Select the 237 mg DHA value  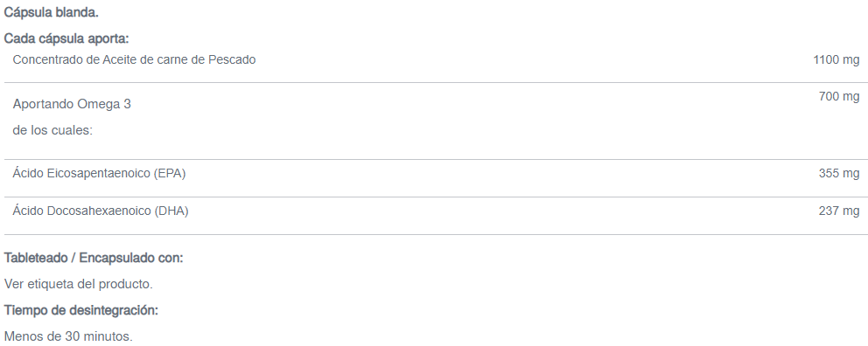click(838, 211)
